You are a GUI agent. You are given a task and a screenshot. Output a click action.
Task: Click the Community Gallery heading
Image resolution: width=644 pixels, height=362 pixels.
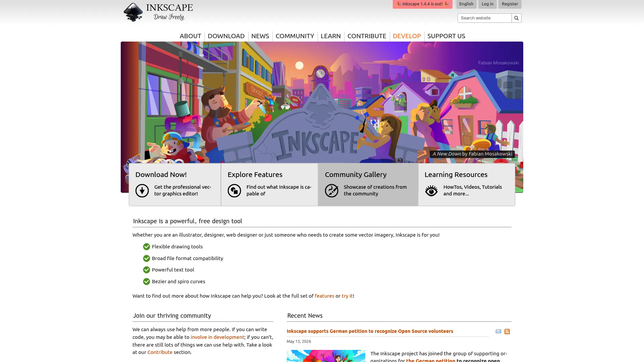click(x=356, y=175)
